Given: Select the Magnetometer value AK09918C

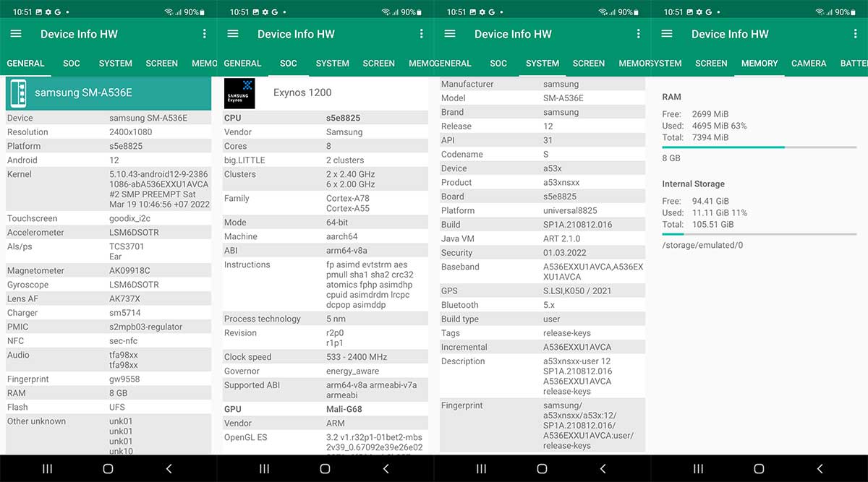Looking at the screenshot, I should pos(129,271).
